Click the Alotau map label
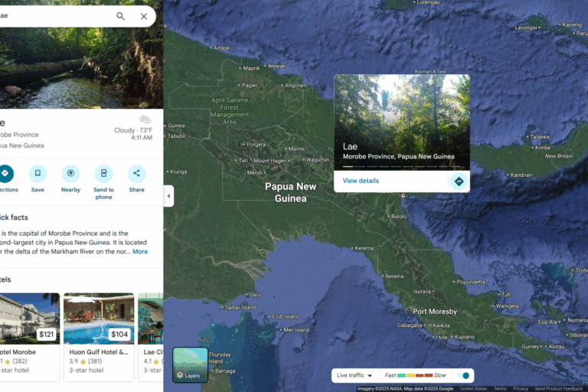Viewport: 588px width, 392px height. pos(557,347)
